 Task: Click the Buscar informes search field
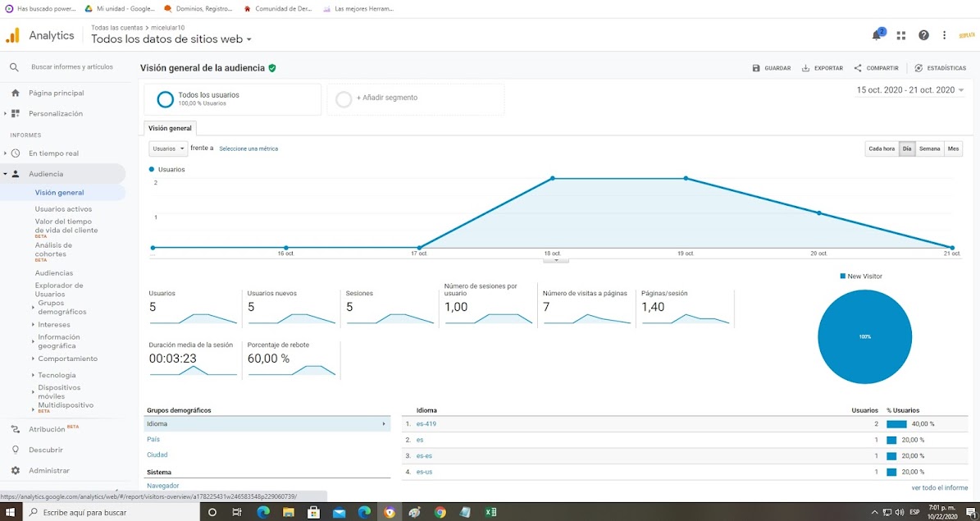pos(72,66)
